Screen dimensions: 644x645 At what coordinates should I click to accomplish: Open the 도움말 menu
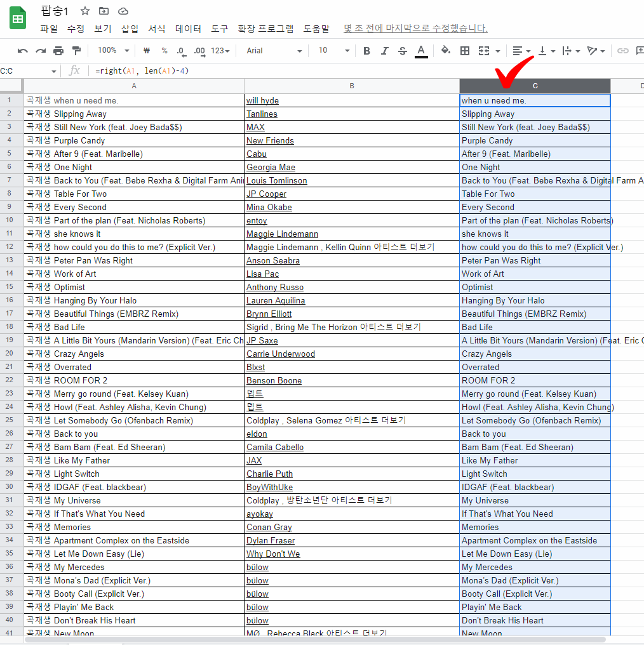point(316,29)
